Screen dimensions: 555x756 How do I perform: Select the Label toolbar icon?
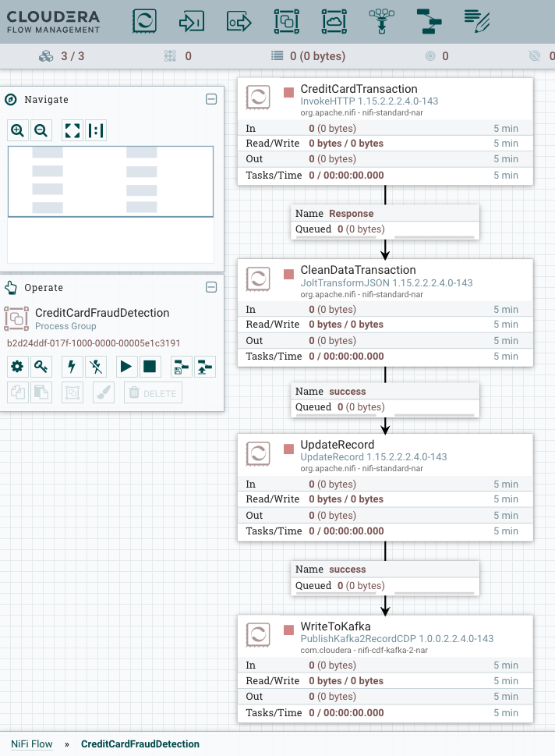(477, 22)
